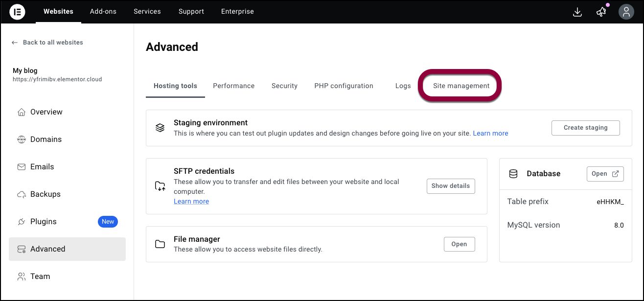Open the Add-ons menu

pos(103,11)
